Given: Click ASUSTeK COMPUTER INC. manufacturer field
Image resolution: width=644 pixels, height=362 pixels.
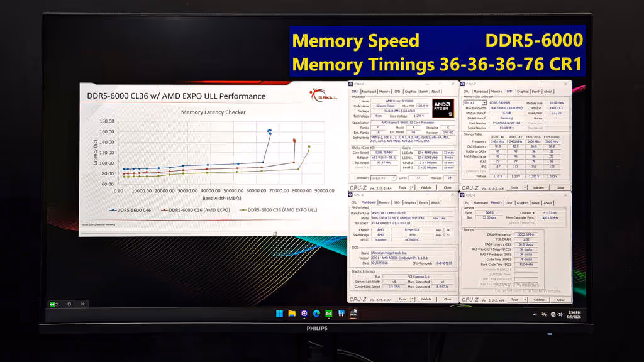Looking at the screenshot, I should pos(413,213).
